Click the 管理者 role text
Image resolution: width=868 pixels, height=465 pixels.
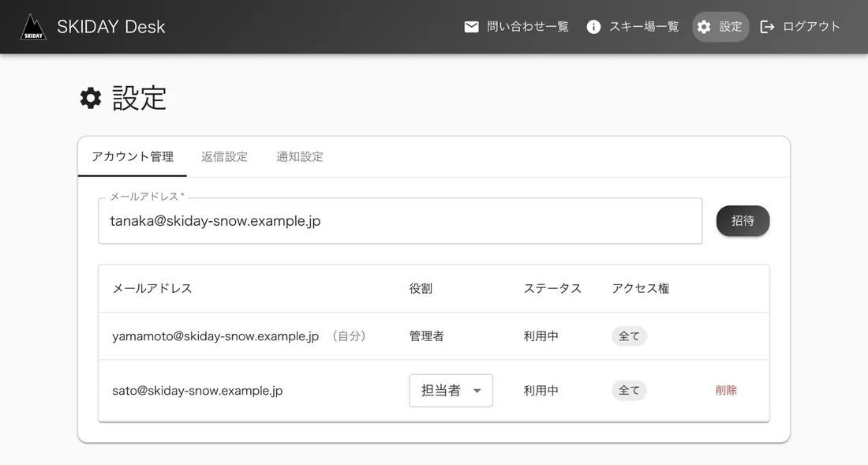[x=426, y=336]
